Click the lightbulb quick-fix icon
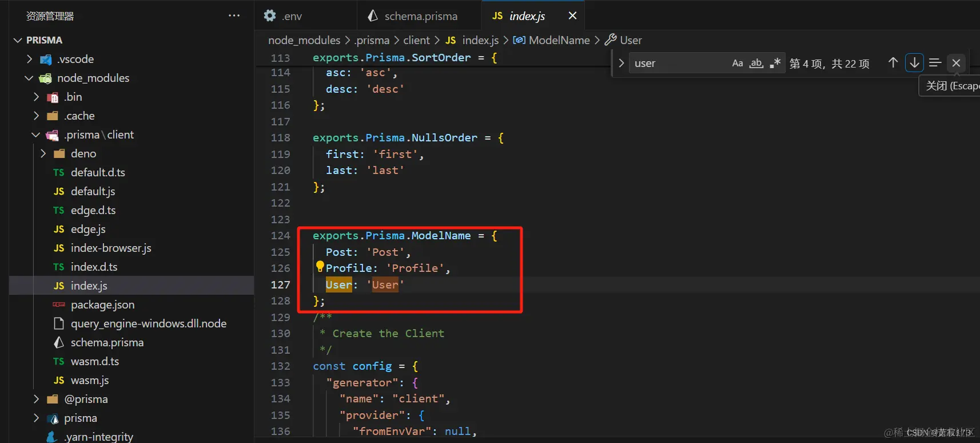 (x=320, y=266)
